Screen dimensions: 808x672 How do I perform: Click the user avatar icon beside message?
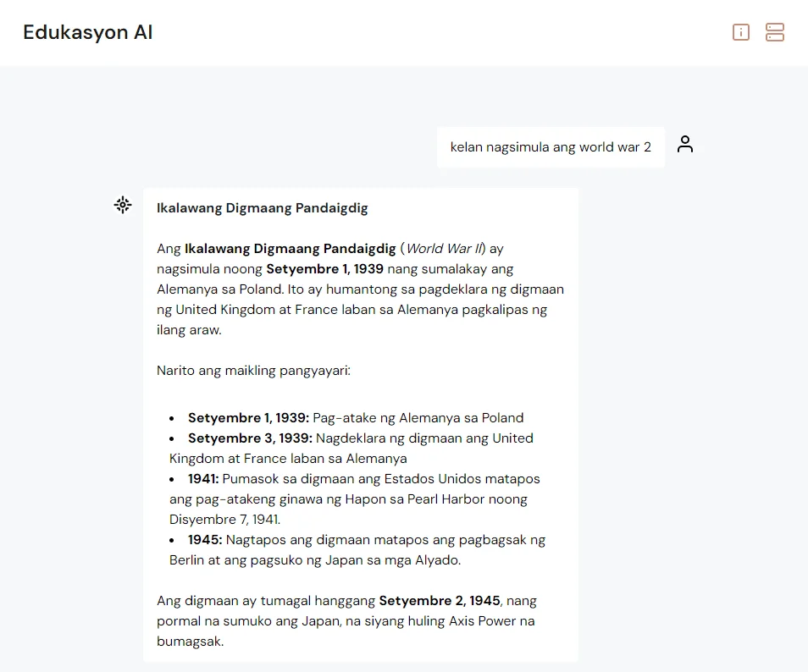click(x=685, y=144)
